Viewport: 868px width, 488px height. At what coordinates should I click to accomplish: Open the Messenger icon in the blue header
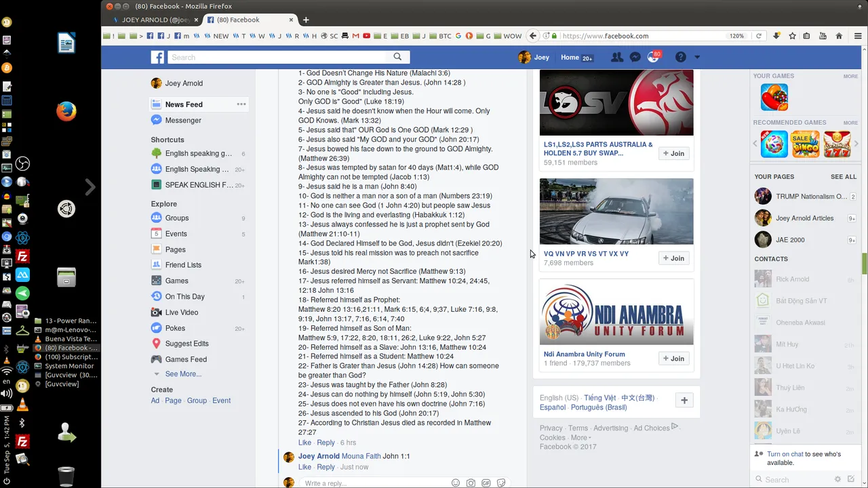(635, 58)
